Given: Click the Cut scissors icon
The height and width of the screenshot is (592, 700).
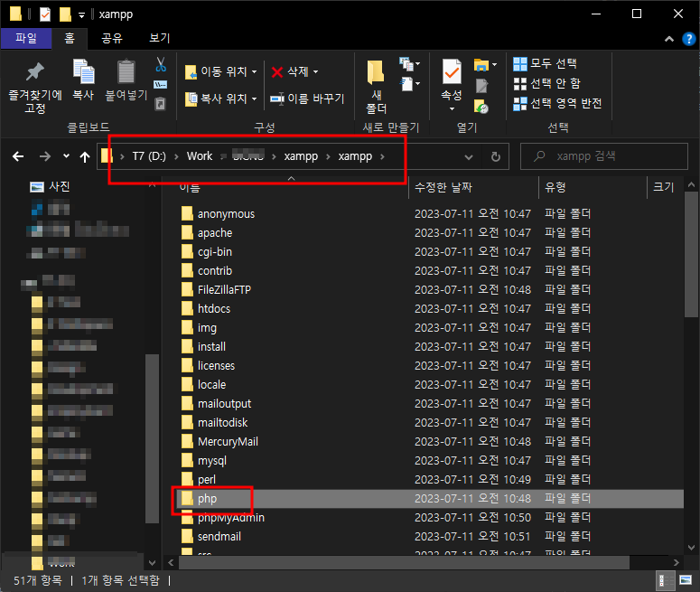Looking at the screenshot, I should point(161,65).
